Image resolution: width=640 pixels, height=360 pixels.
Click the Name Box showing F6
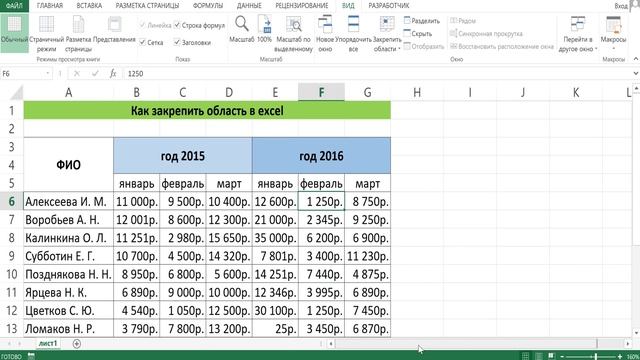(22, 73)
